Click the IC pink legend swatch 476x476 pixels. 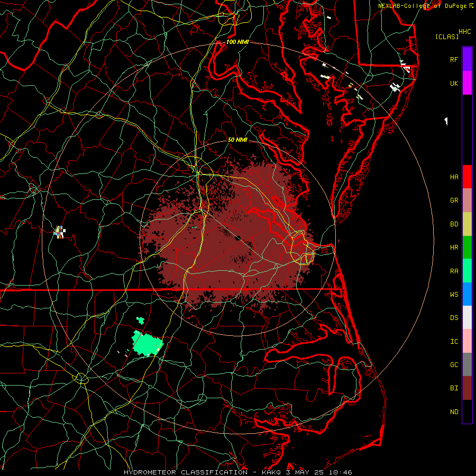coord(467,341)
